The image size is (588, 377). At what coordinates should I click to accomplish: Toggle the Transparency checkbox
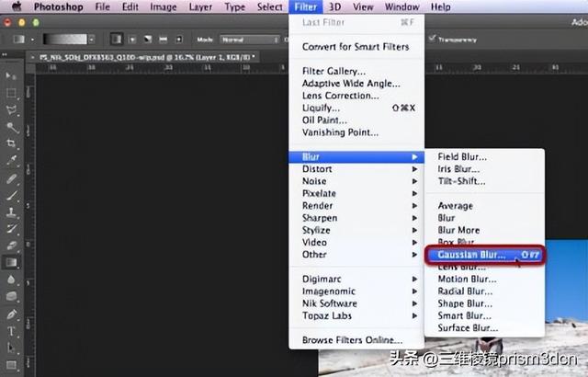pyautogui.click(x=433, y=38)
